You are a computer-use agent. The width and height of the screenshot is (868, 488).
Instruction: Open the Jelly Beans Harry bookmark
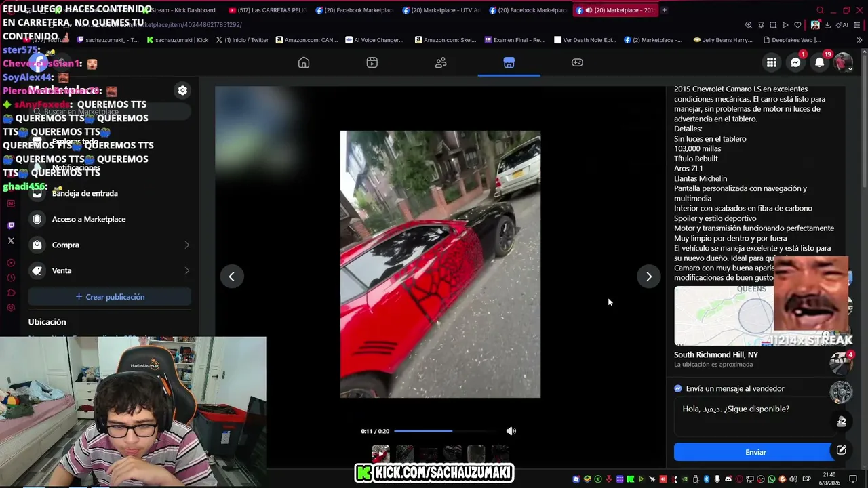(723, 40)
